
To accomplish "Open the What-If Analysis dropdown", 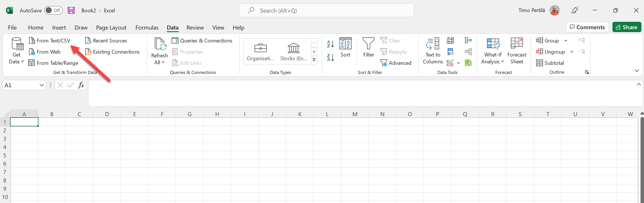I will (493, 51).
